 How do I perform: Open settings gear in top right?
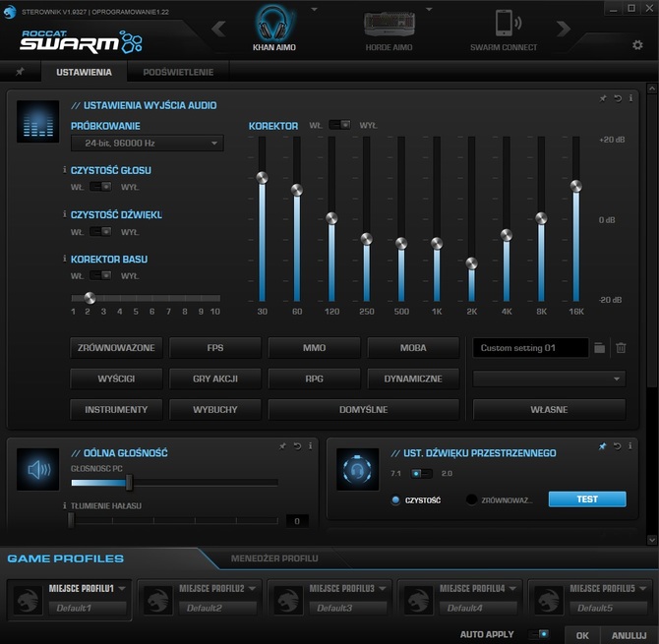(637, 45)
